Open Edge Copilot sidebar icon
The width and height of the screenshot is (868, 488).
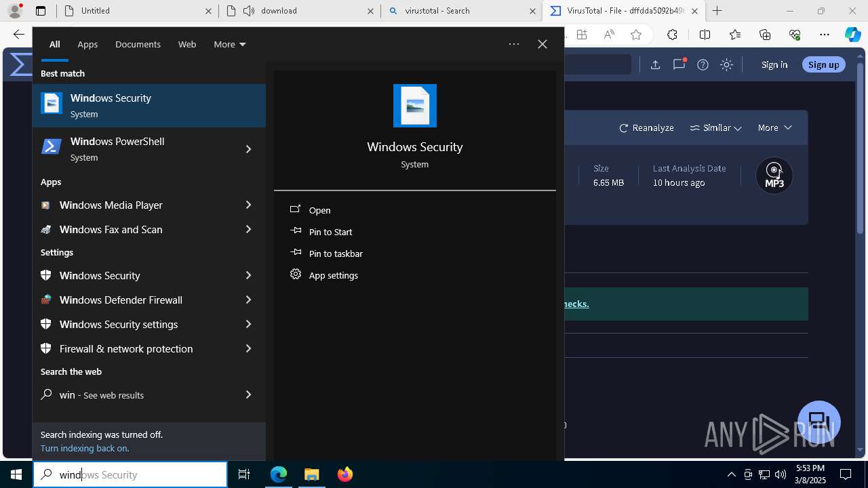click(852, 35)
